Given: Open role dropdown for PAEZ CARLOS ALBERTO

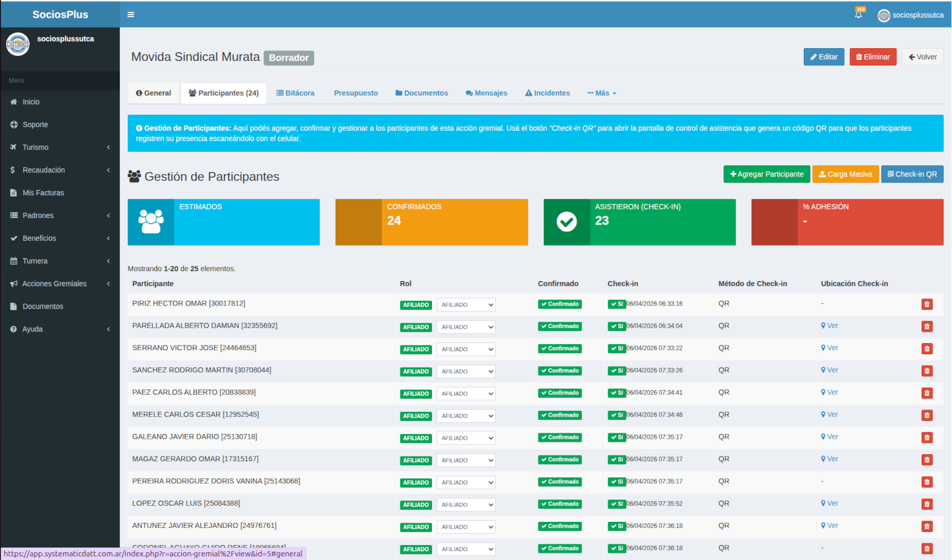Looking at the screenshot, I should point(466,394).
